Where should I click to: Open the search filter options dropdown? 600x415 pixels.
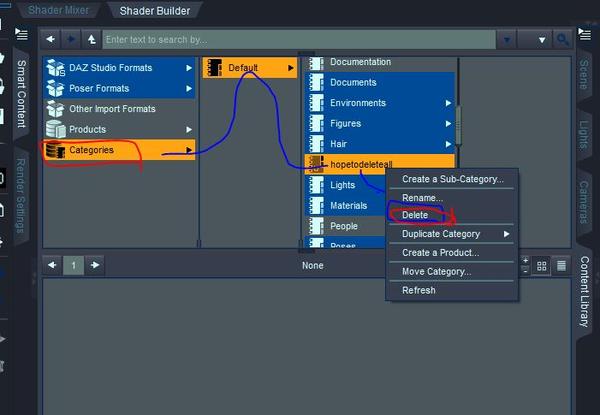pyautogui.click(x=535, y=39)
